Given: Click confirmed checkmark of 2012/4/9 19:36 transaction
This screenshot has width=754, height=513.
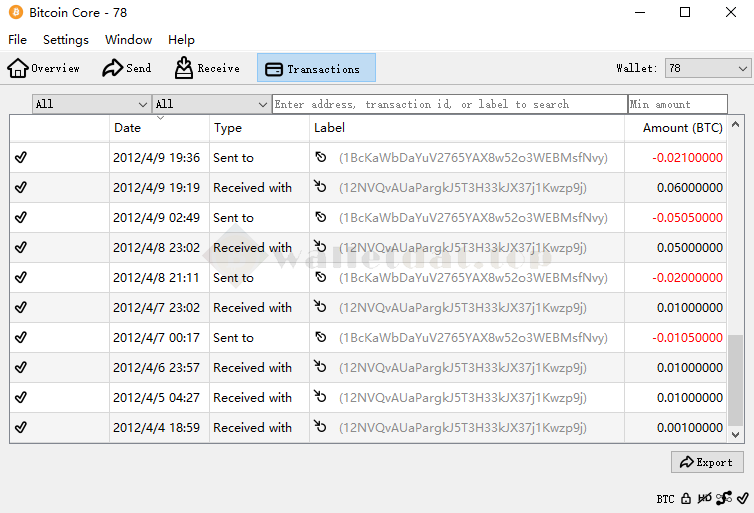Looking at the screenshot, I should tap(21, 158).
